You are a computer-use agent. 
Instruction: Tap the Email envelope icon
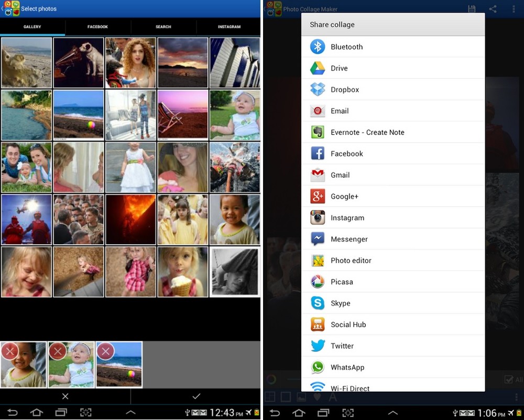coord(318,111)
